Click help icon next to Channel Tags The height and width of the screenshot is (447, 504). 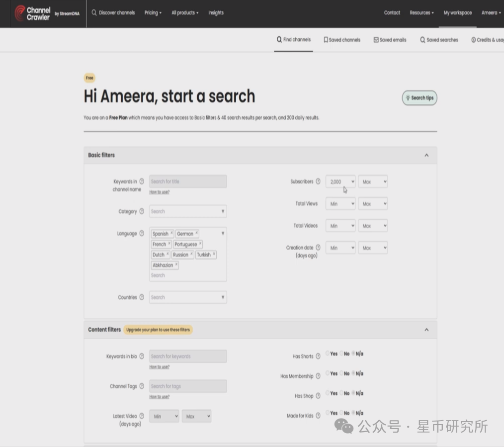coord(142,386)
